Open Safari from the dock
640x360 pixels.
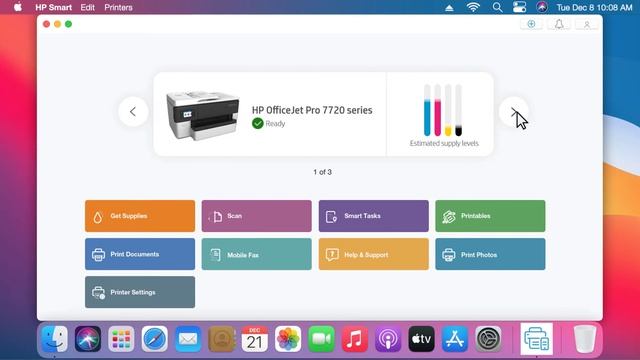(x=155, y=339)
